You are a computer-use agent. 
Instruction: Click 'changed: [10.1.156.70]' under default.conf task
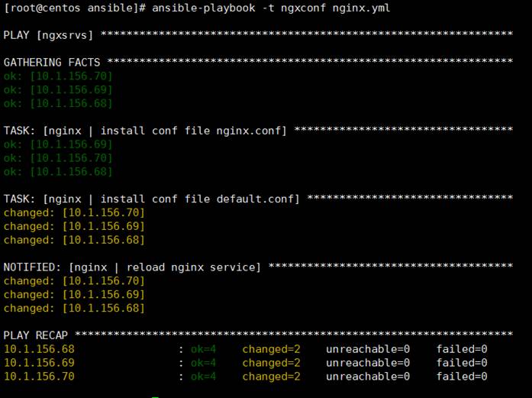coord(74,212)
